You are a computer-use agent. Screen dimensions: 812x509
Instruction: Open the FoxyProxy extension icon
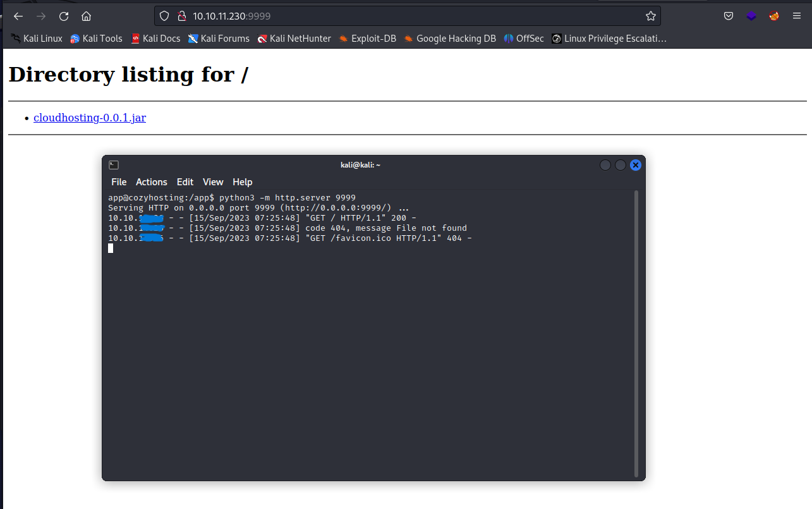774,16
